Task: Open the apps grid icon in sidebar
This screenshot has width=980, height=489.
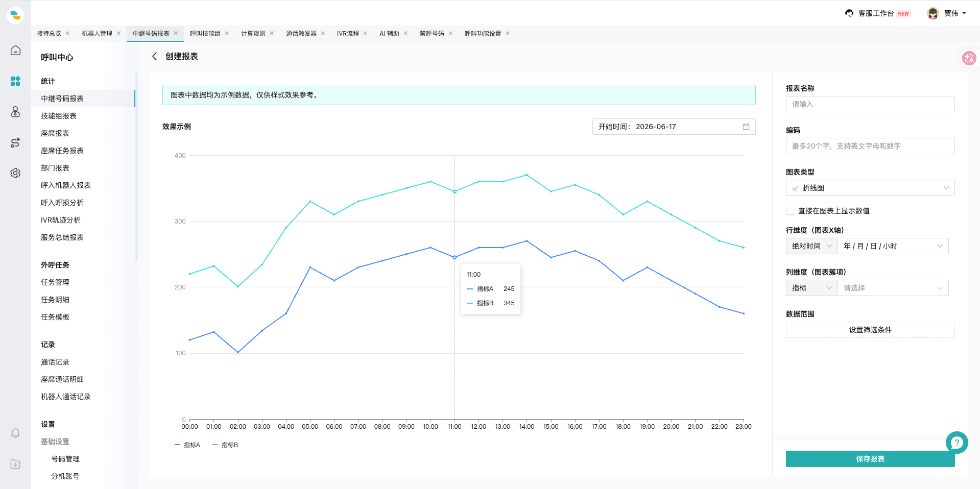Action: pos(15,81)
